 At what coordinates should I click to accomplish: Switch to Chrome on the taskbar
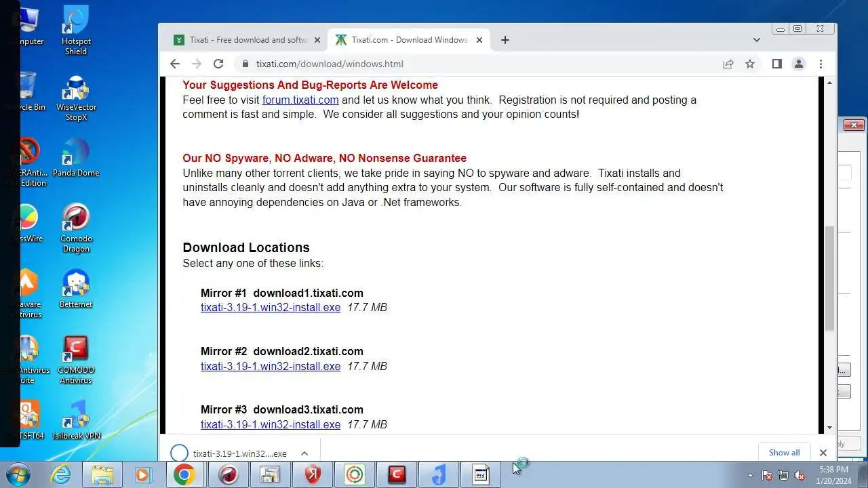(x=184, y=474)
